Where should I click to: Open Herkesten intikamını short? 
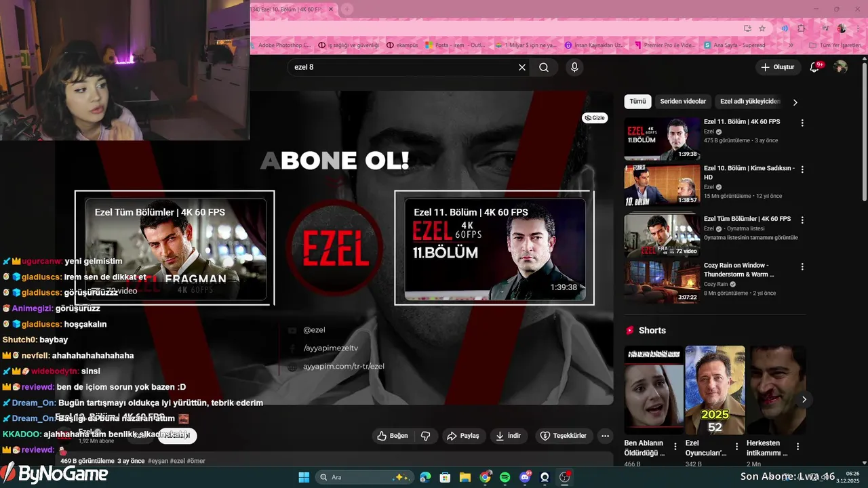pos(776,390)
